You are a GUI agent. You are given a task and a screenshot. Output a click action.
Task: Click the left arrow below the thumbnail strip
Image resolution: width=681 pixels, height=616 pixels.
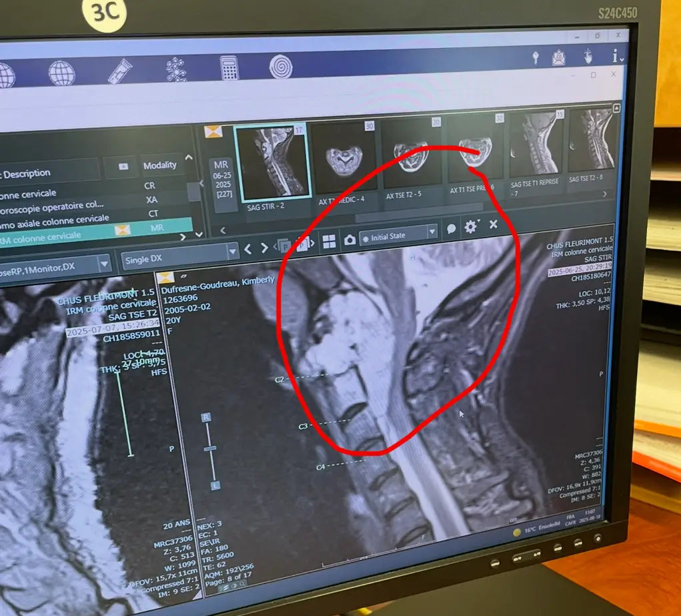click(223, 230)
